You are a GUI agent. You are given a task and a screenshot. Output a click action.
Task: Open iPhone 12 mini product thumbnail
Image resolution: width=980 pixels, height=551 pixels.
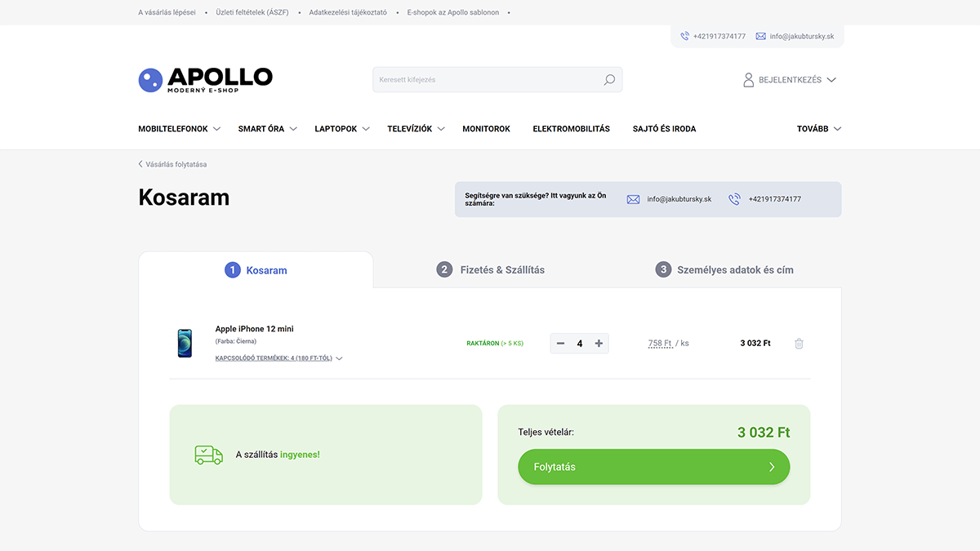pos(185,344)
